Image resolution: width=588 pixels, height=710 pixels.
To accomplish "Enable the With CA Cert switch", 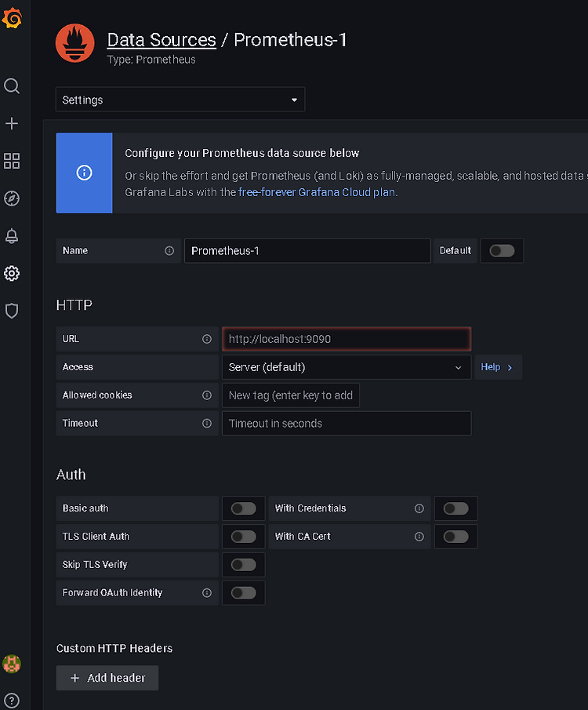I will point(456,537).
